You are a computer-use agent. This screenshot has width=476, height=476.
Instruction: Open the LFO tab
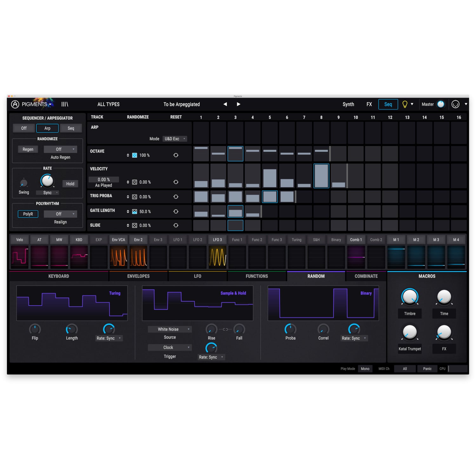[x=198, y=276]
